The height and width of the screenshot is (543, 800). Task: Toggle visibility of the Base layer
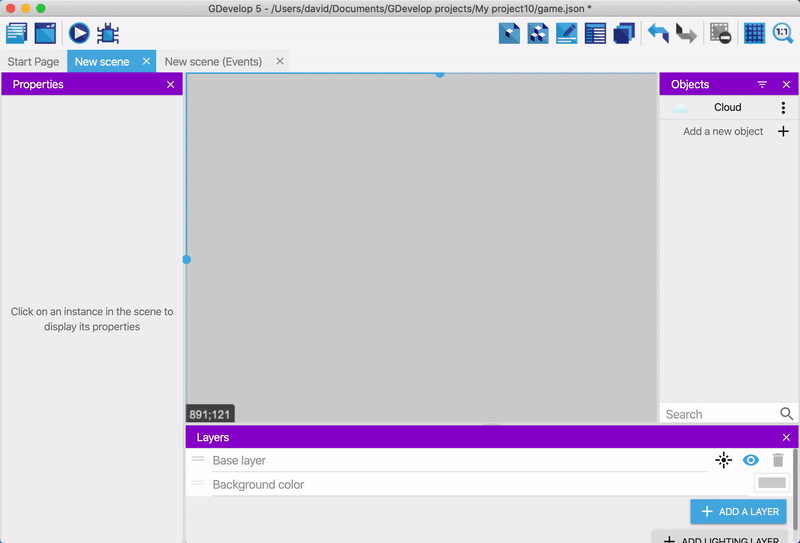point(750,460)
